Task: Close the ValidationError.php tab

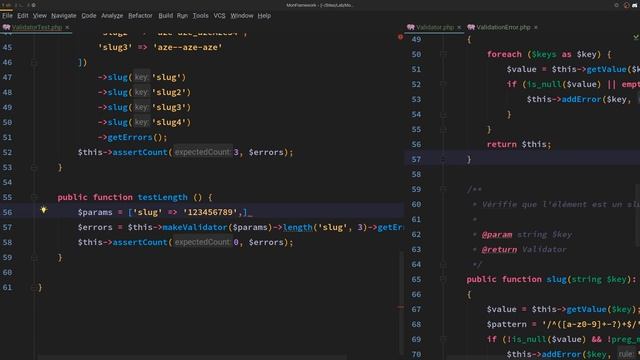Action: pos(536,27)
